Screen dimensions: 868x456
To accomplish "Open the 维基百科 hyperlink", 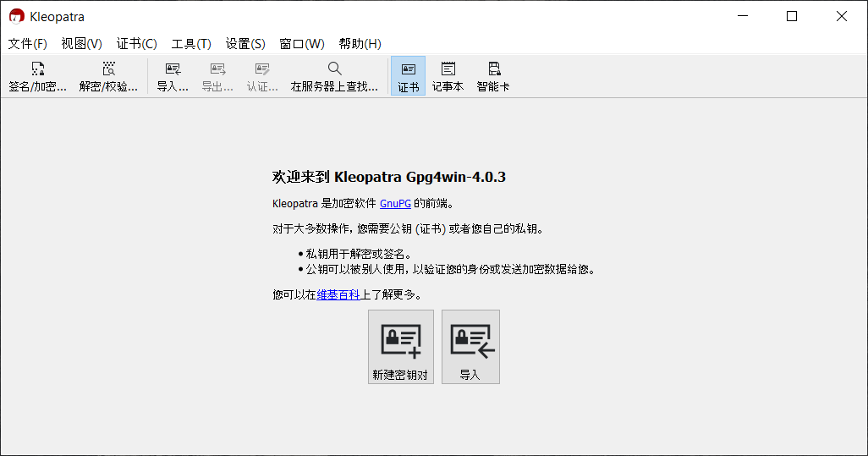I will [338, 294].
